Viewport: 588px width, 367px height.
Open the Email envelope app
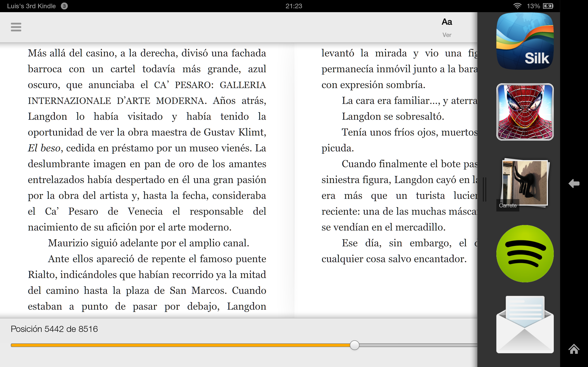pos(525,325)
